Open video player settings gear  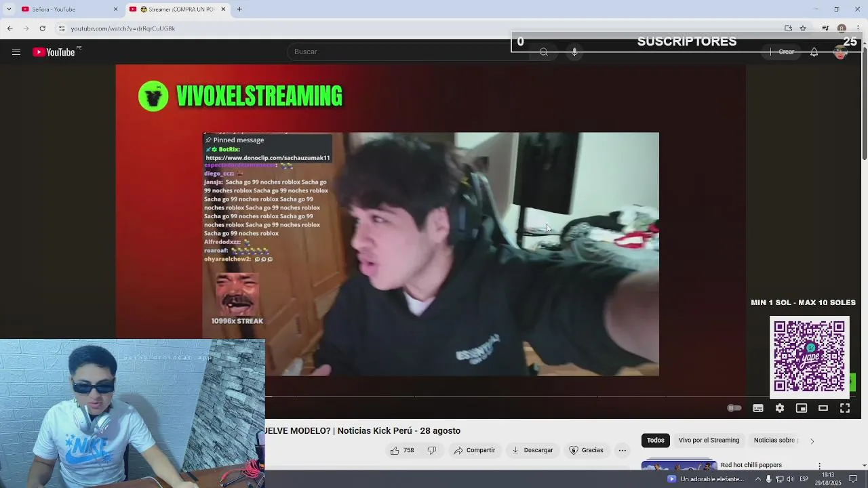pyautogui.click(x=780, y=408)
